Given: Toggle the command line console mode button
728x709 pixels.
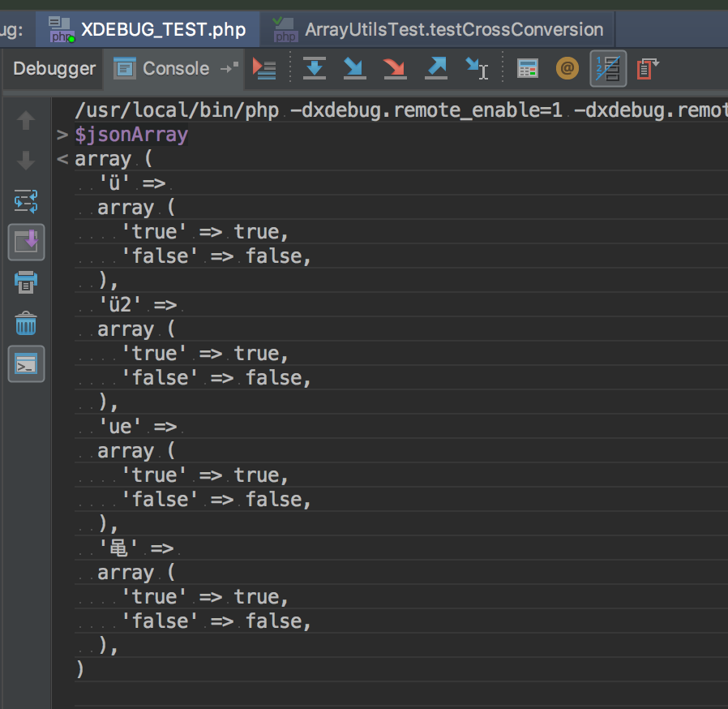Looking at the screenshot, I should 26,365.
